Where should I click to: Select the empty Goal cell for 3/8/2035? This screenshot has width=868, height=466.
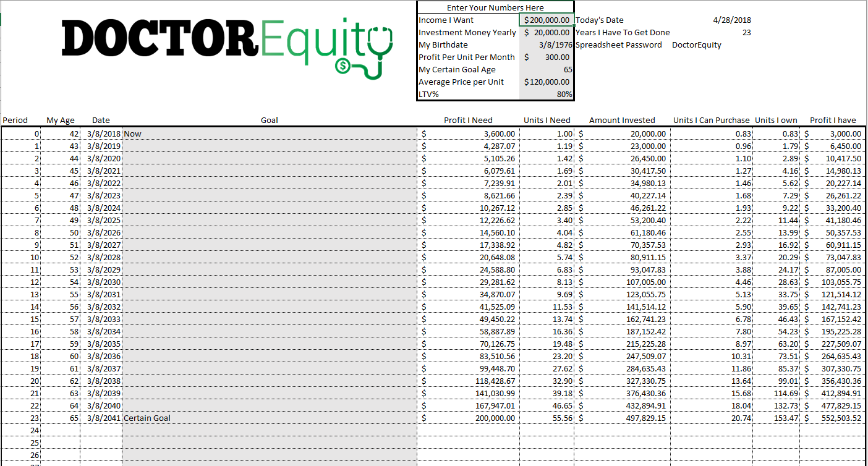(270, 344)
